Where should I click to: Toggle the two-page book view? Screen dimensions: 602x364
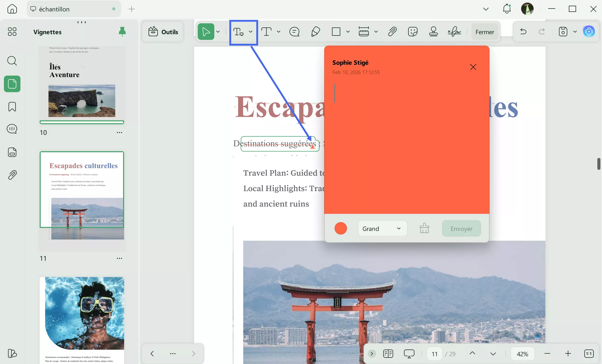tap(388, 353)
